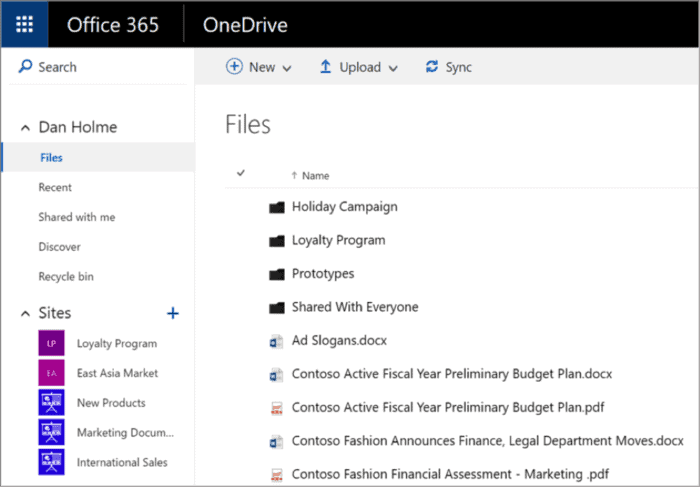Click the Upload button label
700x487 pixels.
(360, 67)
